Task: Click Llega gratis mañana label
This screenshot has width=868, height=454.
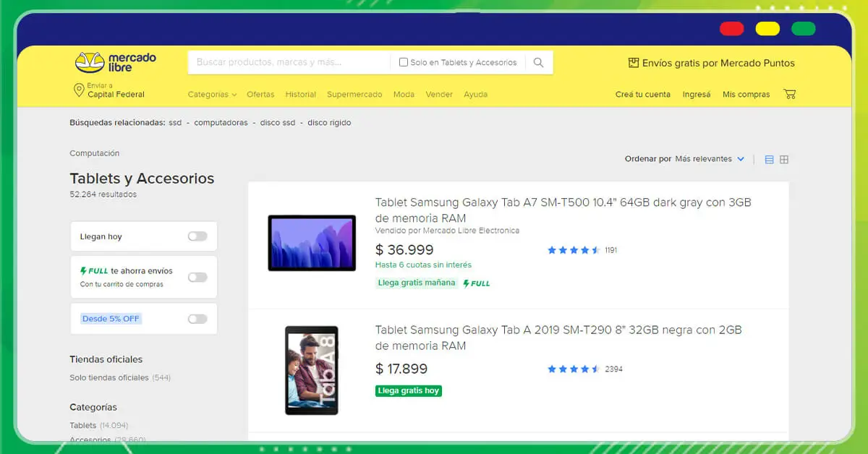Action: coord(417,283)
